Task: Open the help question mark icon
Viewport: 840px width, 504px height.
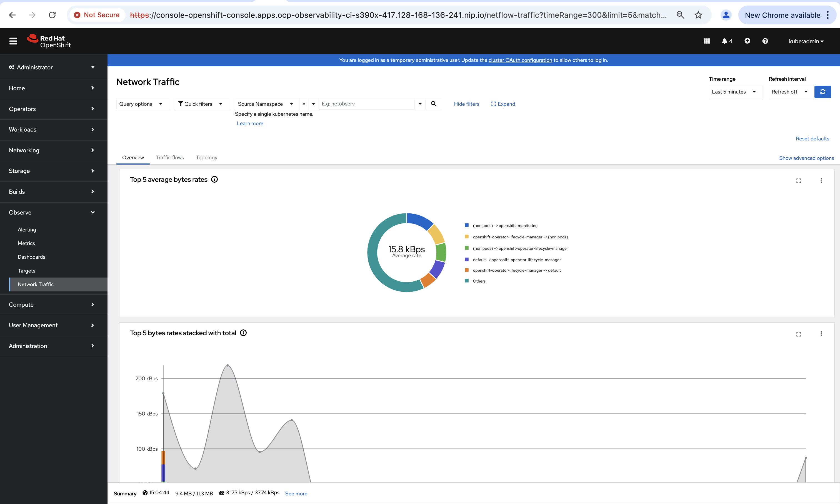Action: coord(765,41)
